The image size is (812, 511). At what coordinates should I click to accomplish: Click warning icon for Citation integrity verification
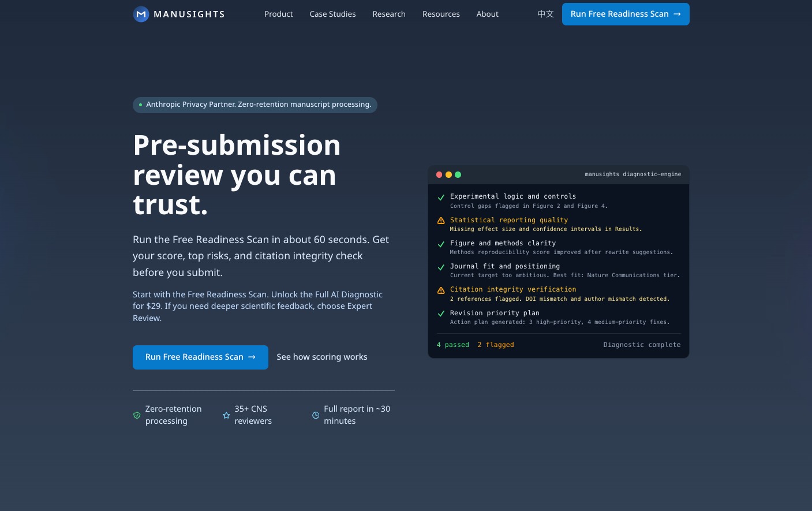[x=441, y=290]
